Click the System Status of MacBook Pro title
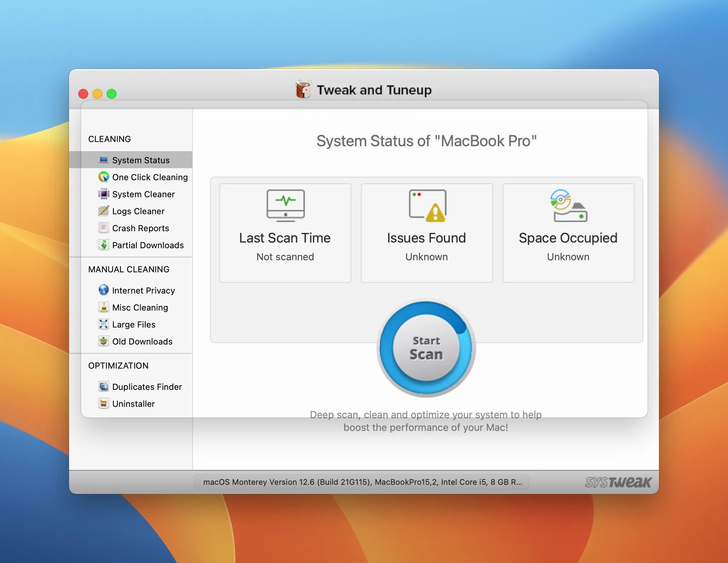The image size is (728, 563). 427,141
